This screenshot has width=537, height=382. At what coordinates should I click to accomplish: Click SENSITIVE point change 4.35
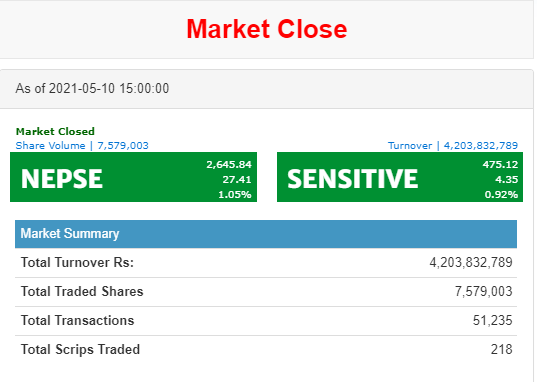[x=507, y=180]
